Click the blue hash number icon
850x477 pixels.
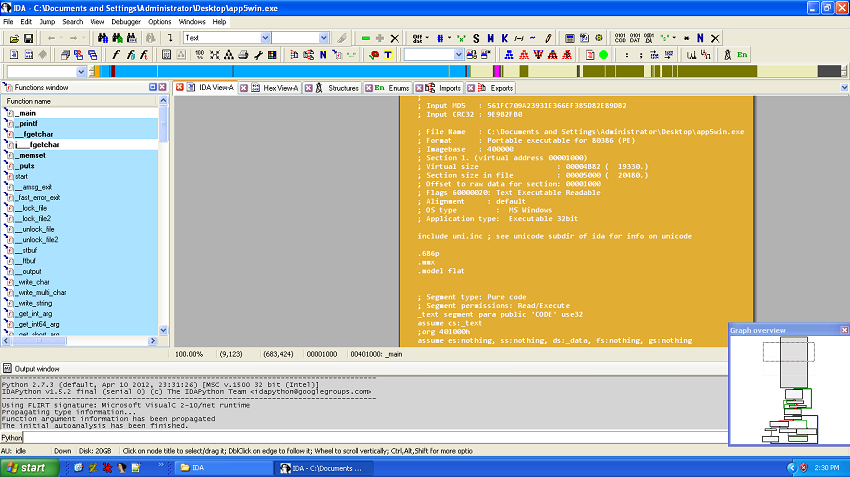(x=440, y=38)
